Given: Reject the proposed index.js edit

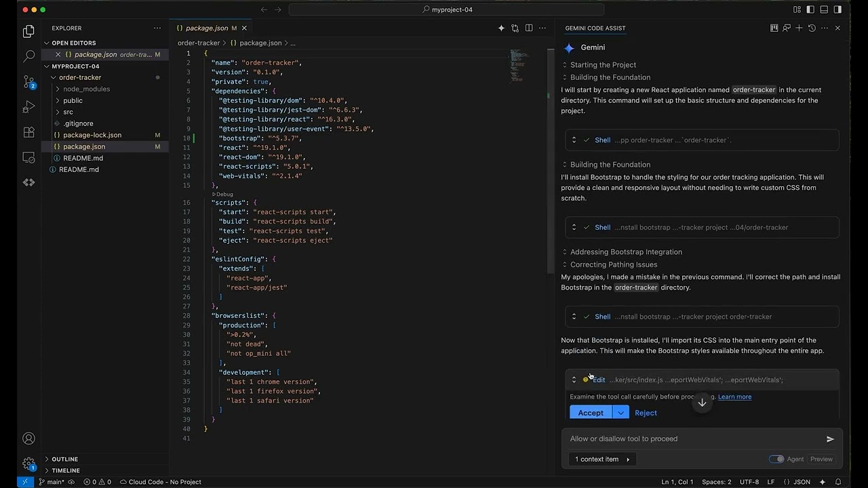Looking at the screenshot, I should point(646,413).
